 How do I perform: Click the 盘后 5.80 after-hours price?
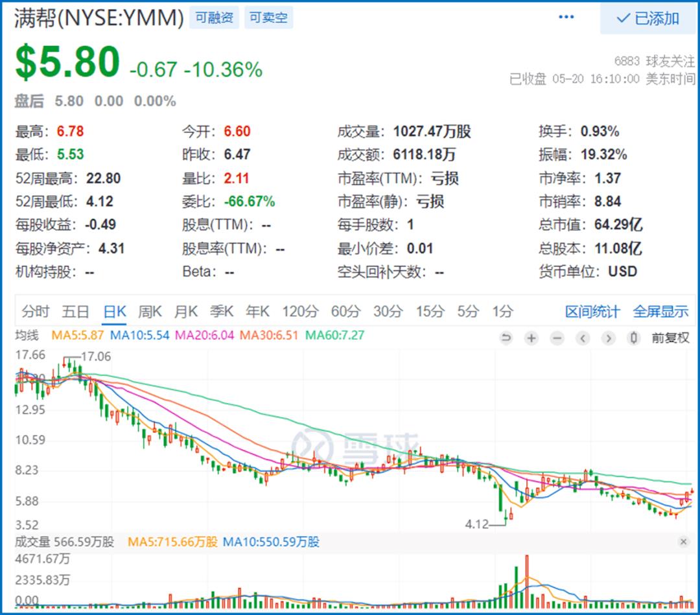pos(69,101)
